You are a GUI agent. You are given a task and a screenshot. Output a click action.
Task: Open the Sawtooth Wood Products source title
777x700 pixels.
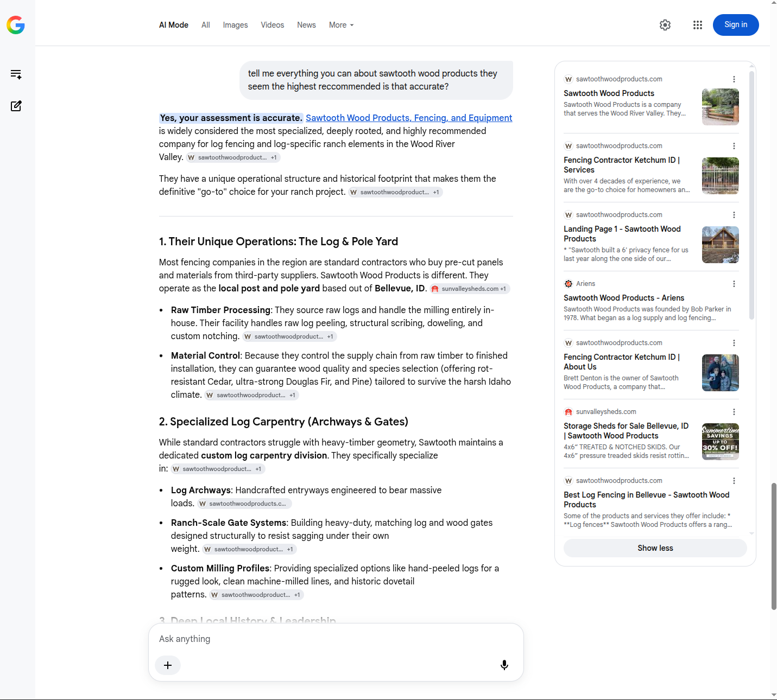coord(609,93)
